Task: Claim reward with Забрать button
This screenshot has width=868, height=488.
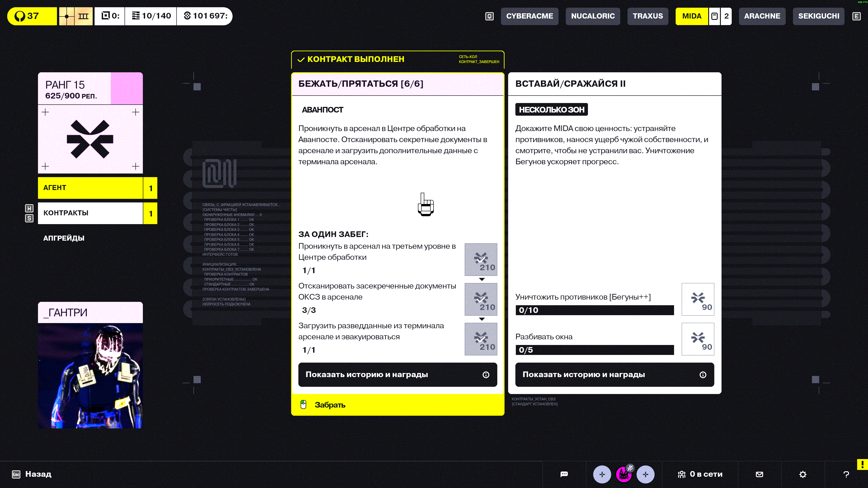Action: (x=398, y=405)
